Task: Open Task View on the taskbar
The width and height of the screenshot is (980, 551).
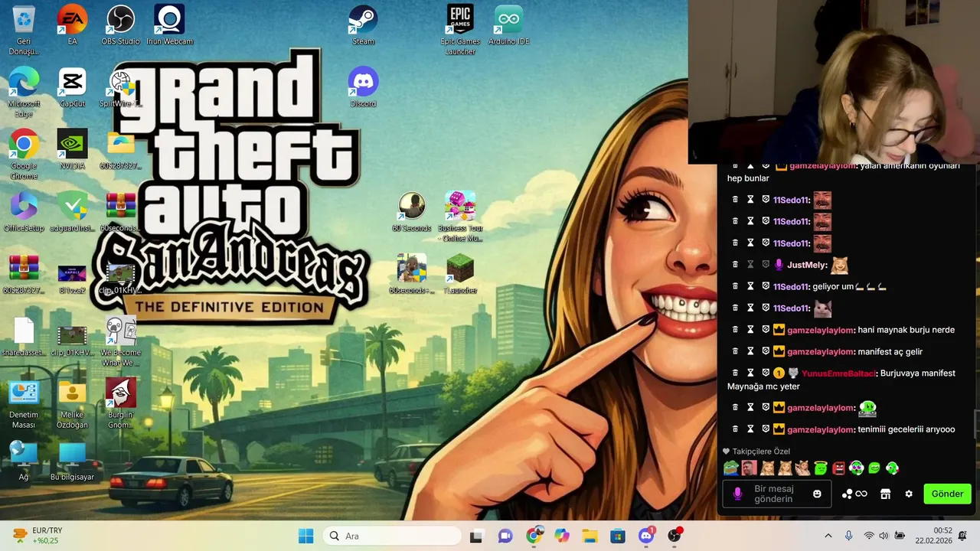Action: pos(476,536)
